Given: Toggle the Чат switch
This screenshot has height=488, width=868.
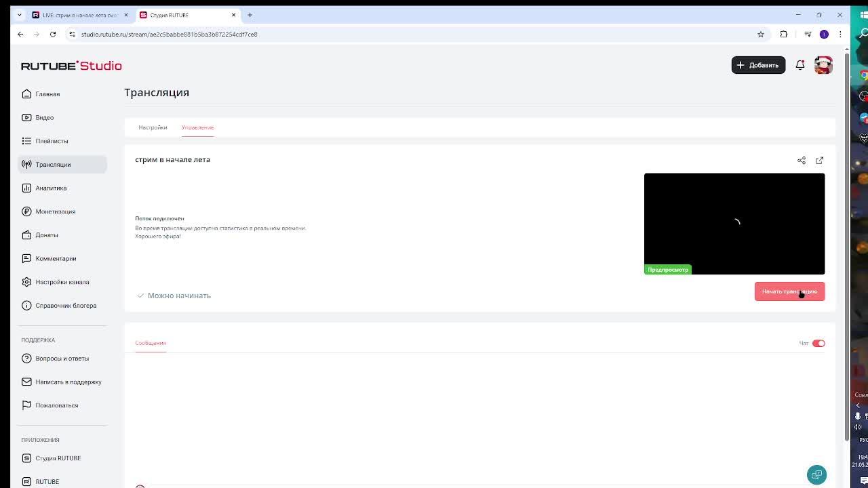Looking at the screenshot, I should [818, 343].
